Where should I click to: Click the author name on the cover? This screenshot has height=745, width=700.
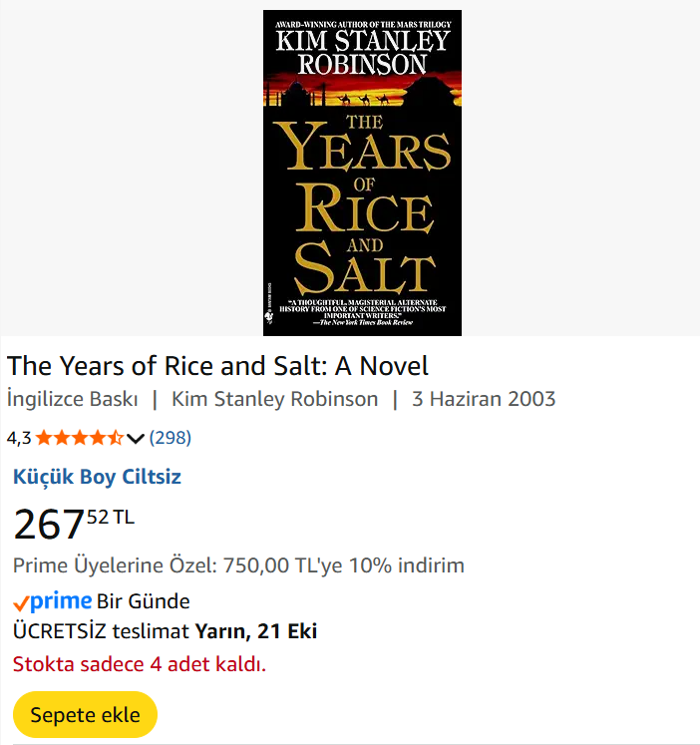362,52
